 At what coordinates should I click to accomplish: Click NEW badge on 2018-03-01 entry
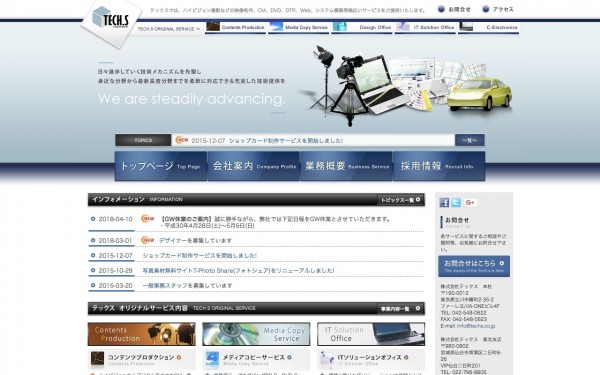point(148,240)
